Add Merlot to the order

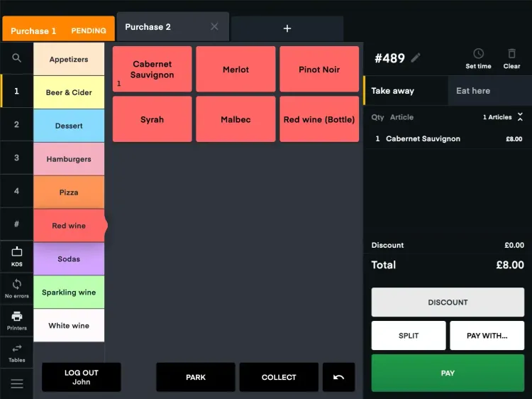(x=235, y=70)
